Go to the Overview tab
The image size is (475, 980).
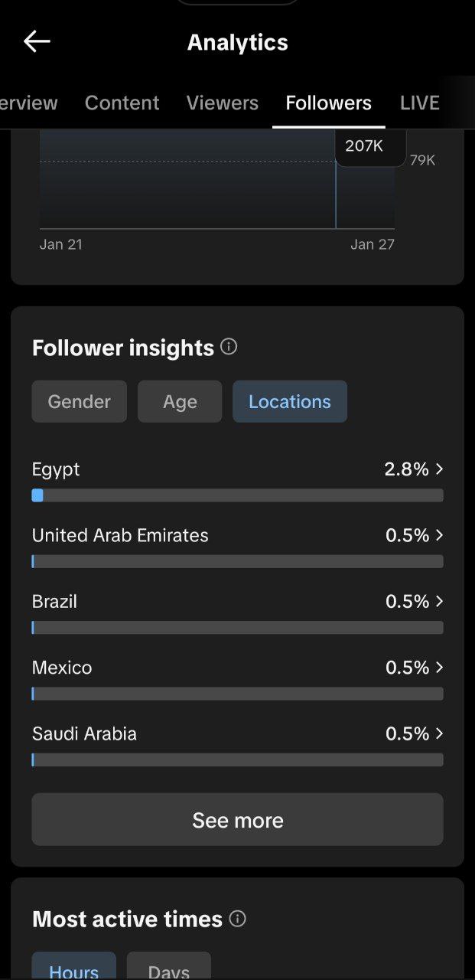coord(29,103)
